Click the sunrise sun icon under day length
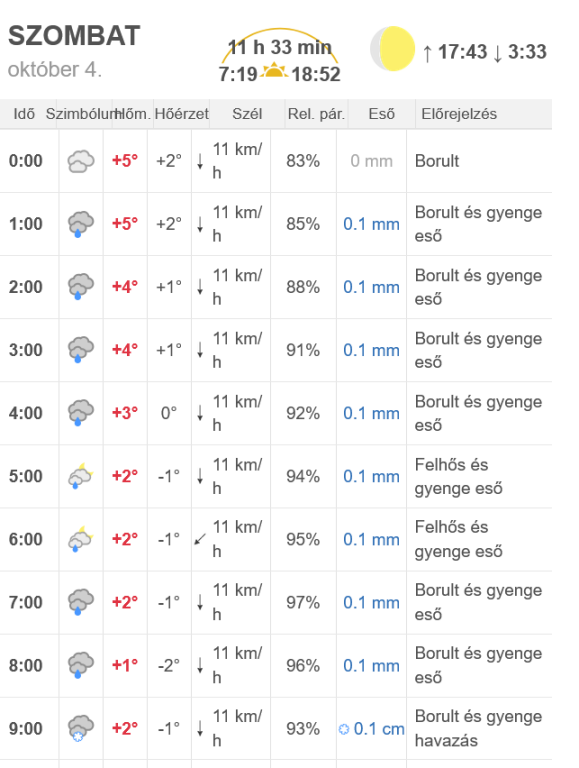Screen dimensions: 579x768 274,71
